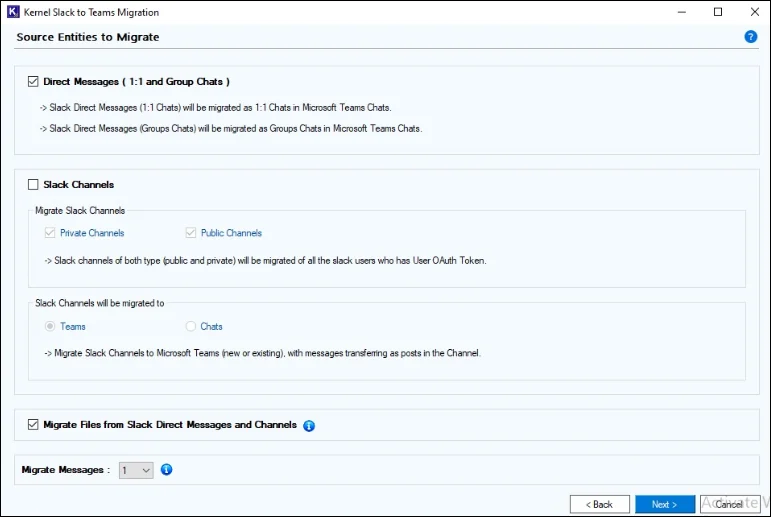771x517 pixels.
Task: Click the Public Channels label text
Action: click(231, 233)
